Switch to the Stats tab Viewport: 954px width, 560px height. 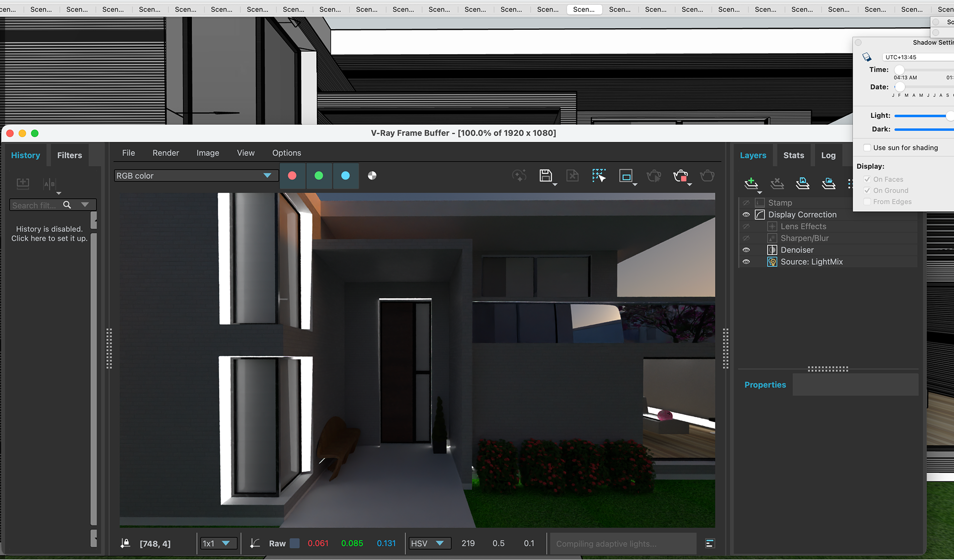[x=793, y=155]
